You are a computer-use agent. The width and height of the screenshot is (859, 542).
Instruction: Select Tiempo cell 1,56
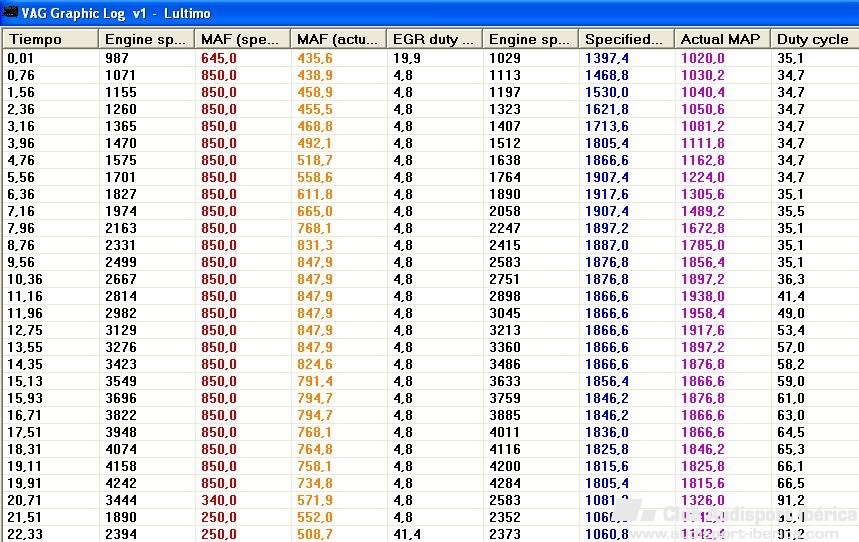click(21, 92)
